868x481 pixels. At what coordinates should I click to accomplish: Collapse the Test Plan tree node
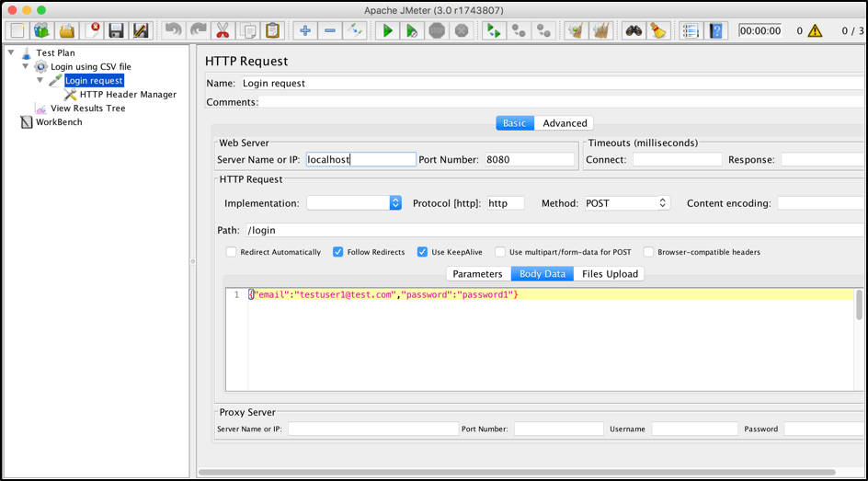[11, 52]
